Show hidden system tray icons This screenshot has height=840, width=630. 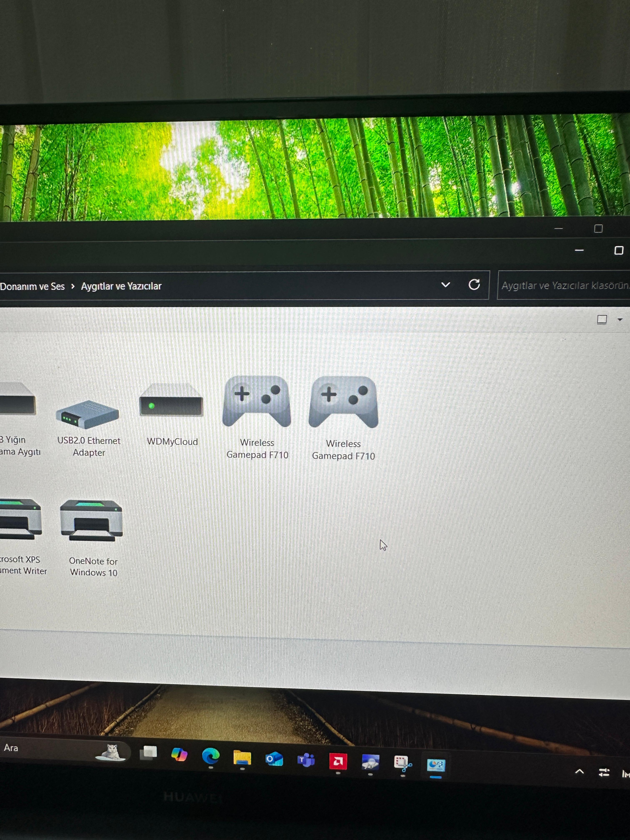(580, 771)
